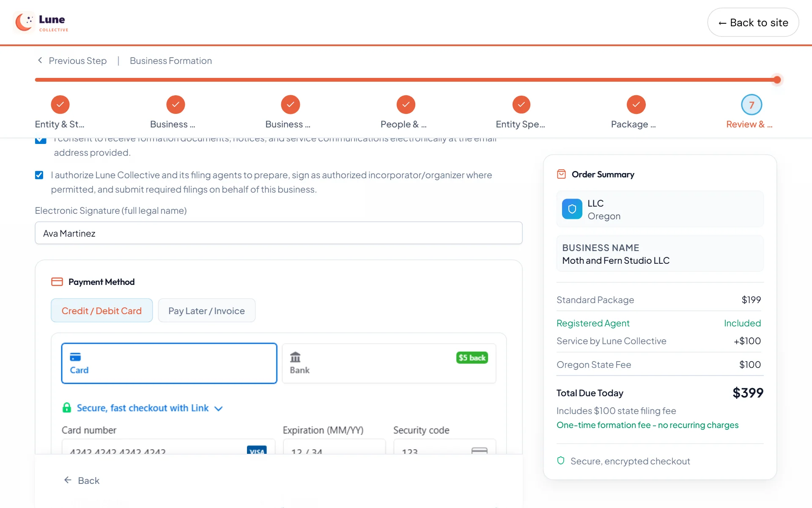Click Back to site button
The height and width of the screenshot is (508, 812).
tap(753, 22)
